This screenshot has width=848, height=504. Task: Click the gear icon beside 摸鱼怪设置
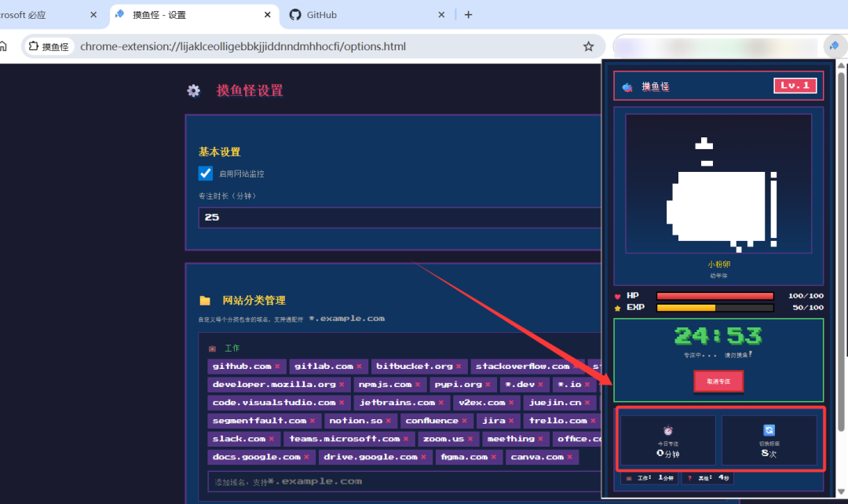194,90
